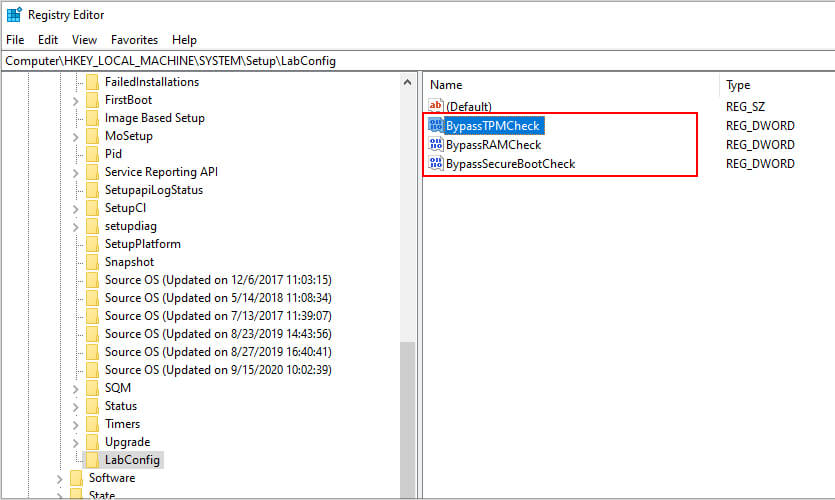Select the LabConfig key label
835x500 pixels.
pos(132,460)
